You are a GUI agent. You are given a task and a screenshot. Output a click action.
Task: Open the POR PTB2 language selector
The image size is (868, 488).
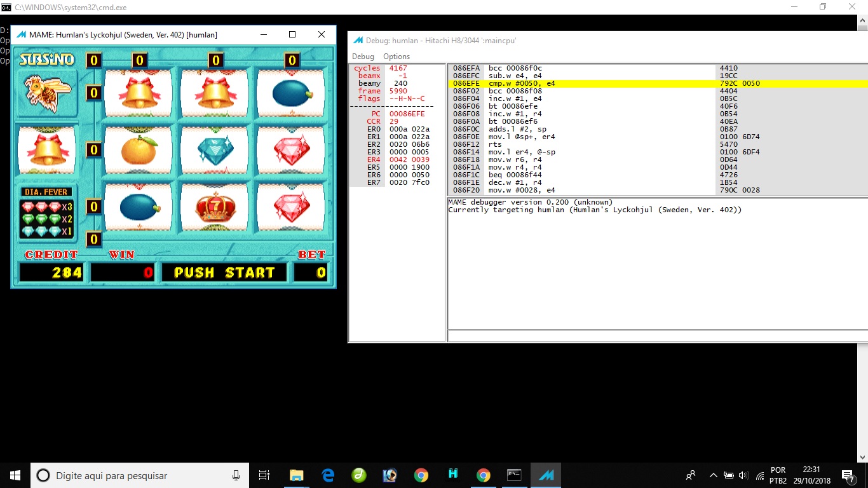(x=778, y=475)
